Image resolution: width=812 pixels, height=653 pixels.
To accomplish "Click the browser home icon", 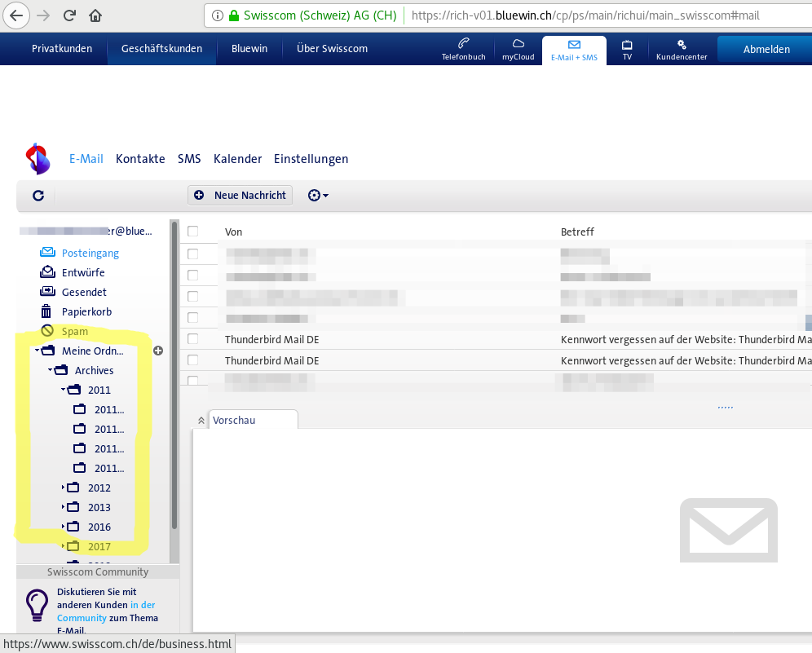I will point(95,15).
